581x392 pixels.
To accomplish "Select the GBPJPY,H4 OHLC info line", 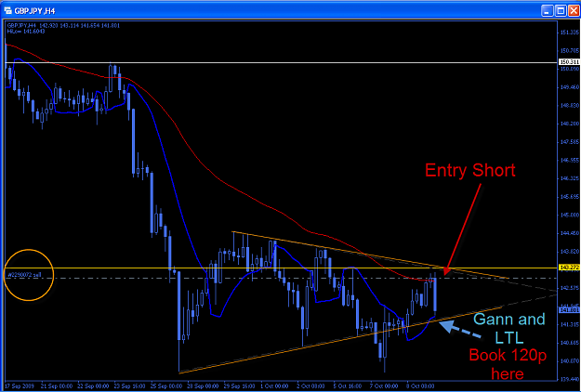I will (62, 25).
